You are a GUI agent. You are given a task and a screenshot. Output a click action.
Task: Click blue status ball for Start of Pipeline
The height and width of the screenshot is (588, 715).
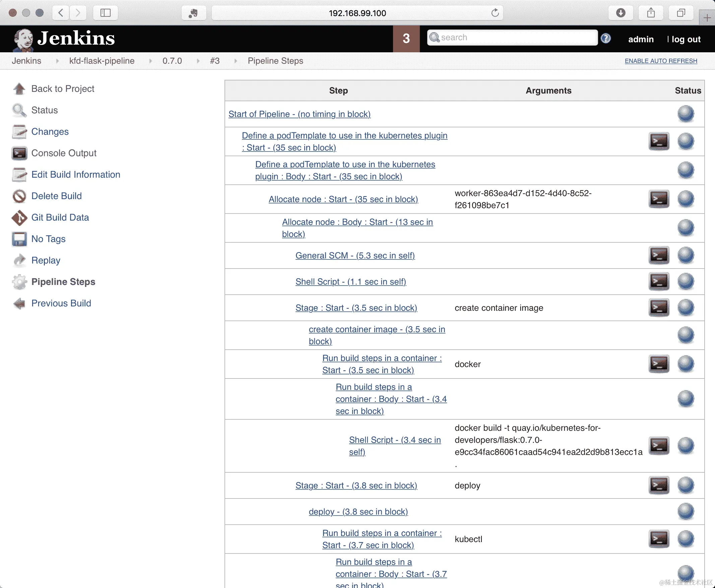[x=686, y=114]
